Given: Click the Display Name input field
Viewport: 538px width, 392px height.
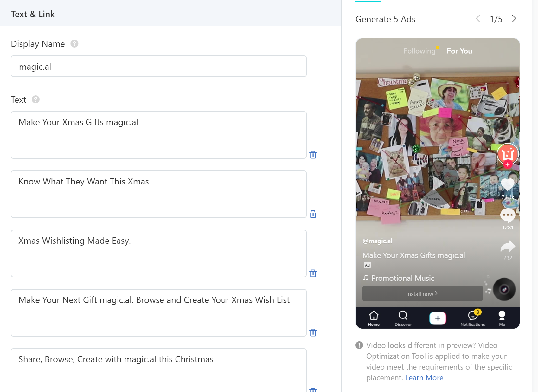Looking at the screenshot, I should (159, 66).
